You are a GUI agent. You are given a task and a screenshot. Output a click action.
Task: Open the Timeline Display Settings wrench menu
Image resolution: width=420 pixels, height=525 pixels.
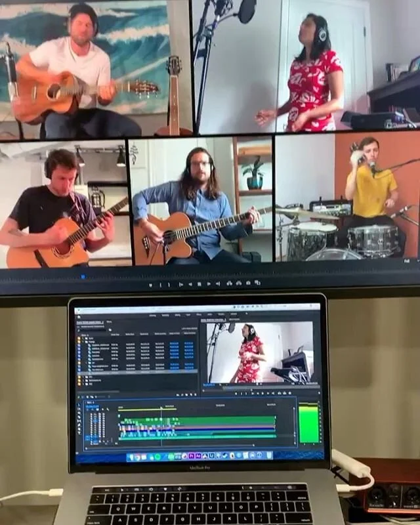click(108, 409)
